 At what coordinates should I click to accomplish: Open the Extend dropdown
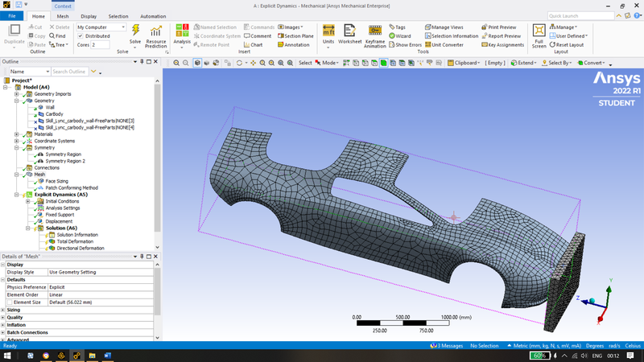(x=524, y=63)
